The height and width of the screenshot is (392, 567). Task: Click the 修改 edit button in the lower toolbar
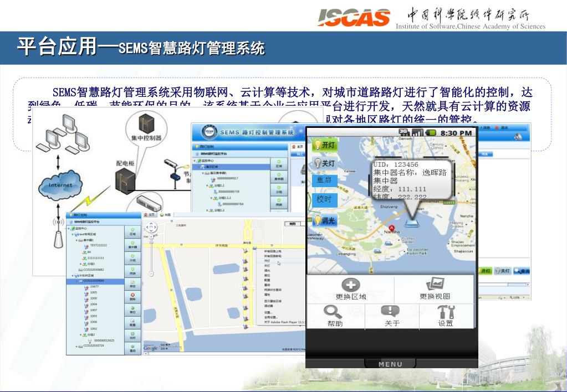[132, 283]
